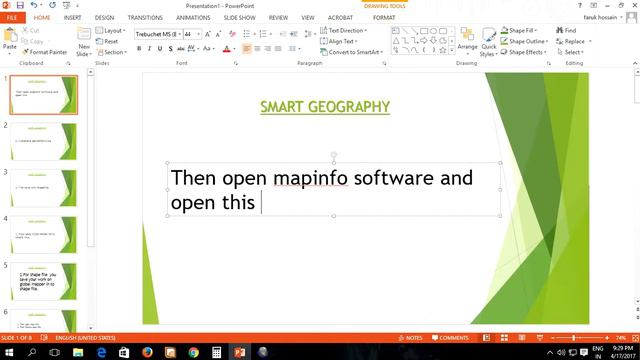Click the COMMENTS button in status bar

click(x=450, y=338)
